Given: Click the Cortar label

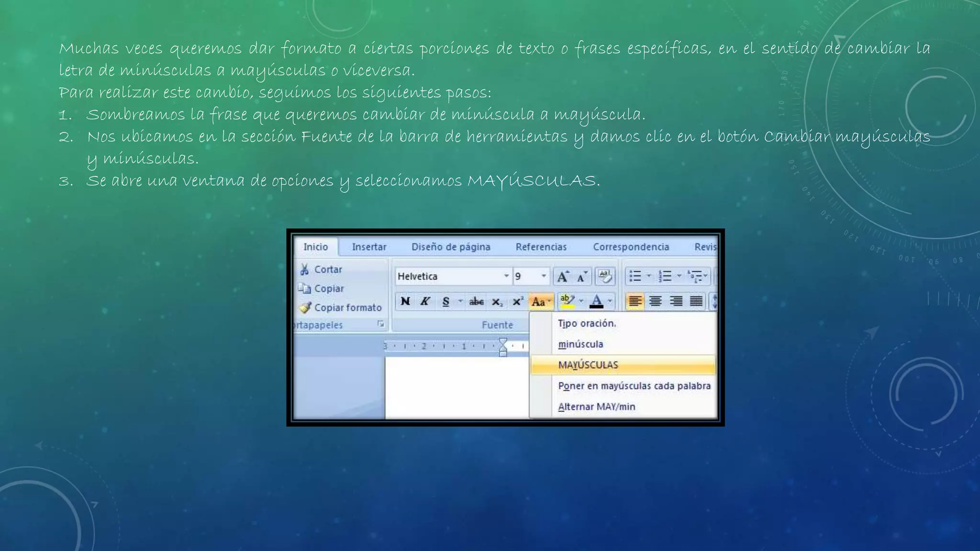Looking at the screenshot, I should click(328, 269).
